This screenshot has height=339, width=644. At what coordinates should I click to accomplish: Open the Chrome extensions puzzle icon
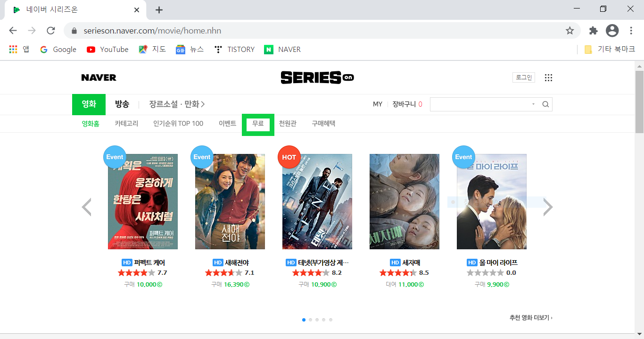pos(593,31)
